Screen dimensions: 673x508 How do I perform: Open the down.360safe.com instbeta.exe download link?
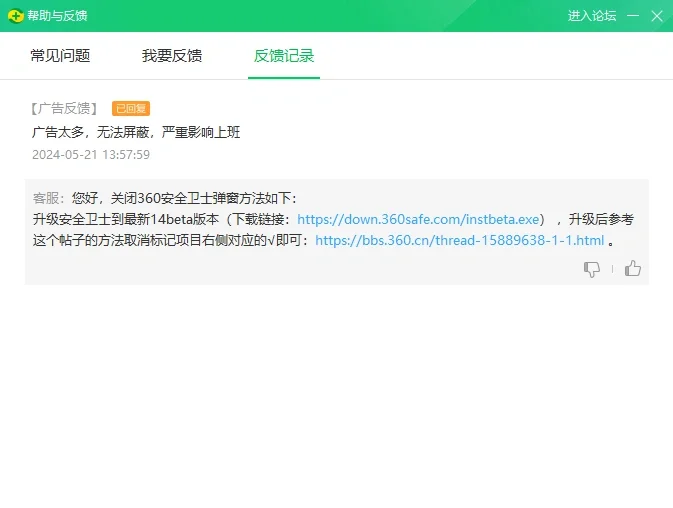tap(418, 219)
